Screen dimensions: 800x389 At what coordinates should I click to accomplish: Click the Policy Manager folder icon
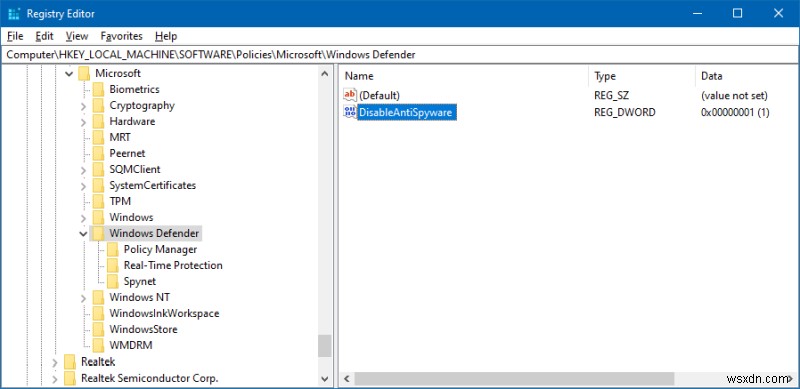(113, 250)
